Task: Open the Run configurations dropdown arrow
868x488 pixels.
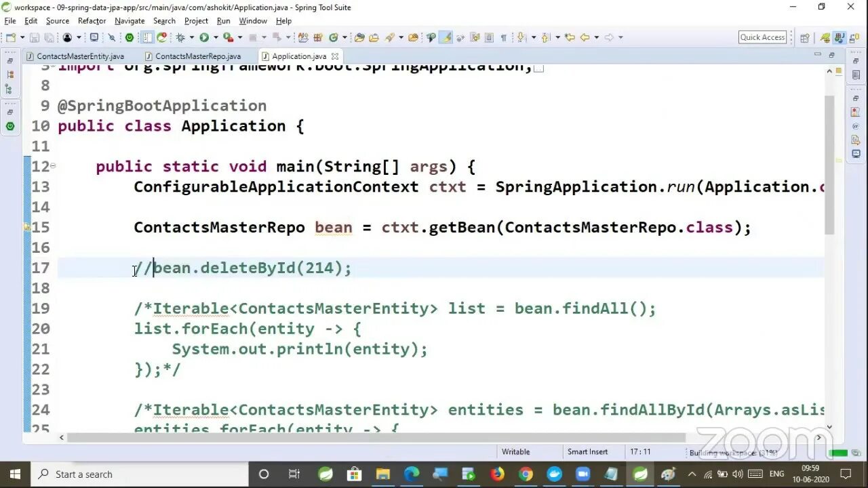Action: (216, 37)
